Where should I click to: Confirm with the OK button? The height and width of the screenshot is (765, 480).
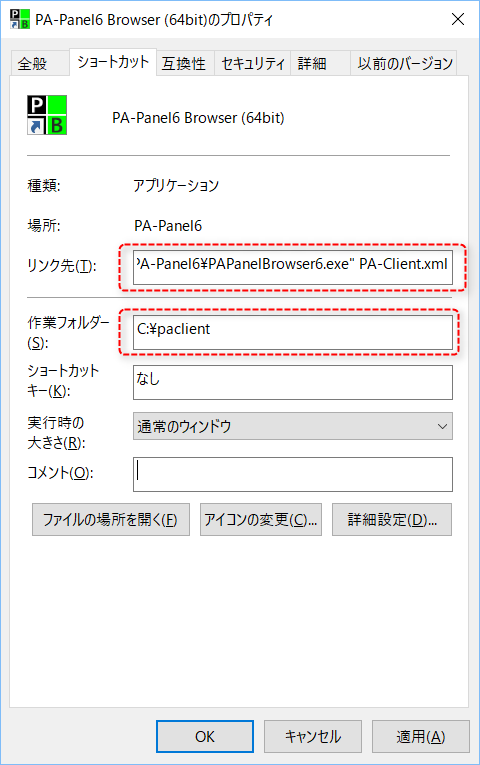click(205, 736)
